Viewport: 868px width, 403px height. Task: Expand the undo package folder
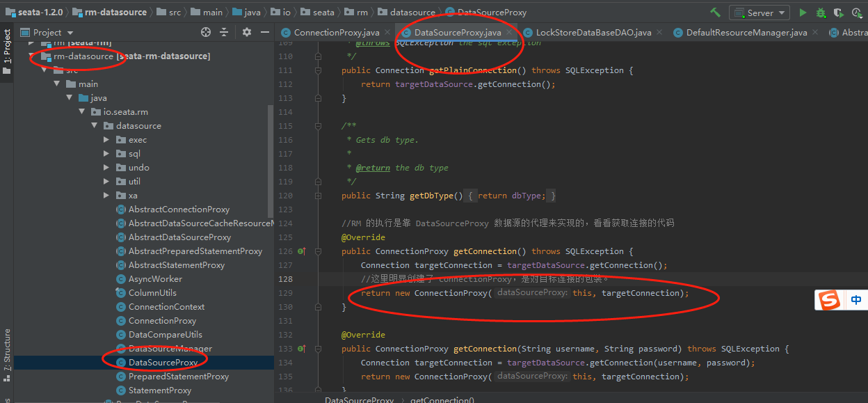[106, 167]
